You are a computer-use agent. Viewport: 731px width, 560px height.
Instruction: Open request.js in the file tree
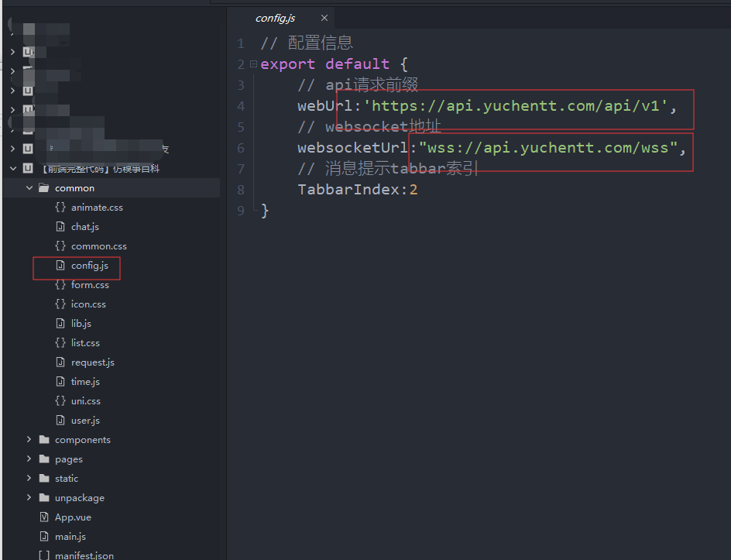(x=93, y=362)
